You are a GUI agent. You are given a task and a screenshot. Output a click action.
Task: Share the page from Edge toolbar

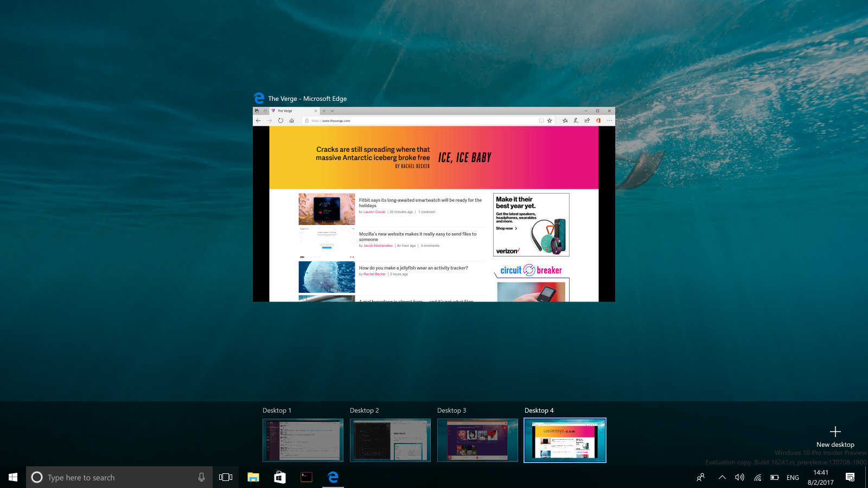tap(587, 120)
